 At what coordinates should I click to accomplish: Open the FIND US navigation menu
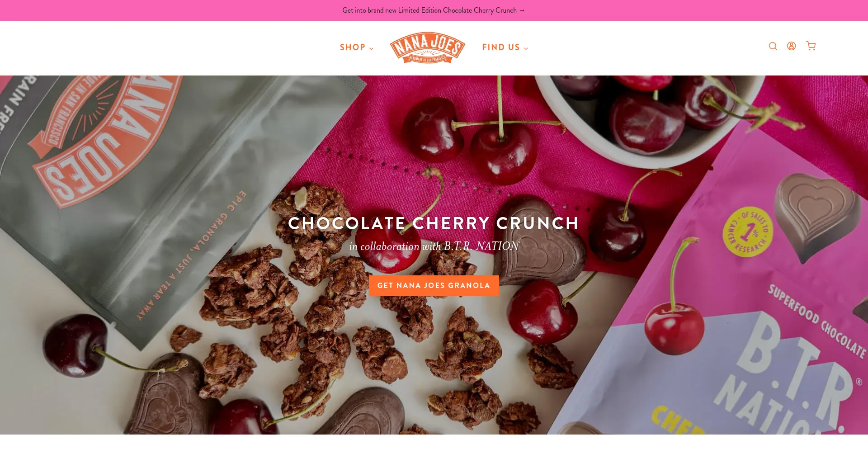(x=505, y=47)
